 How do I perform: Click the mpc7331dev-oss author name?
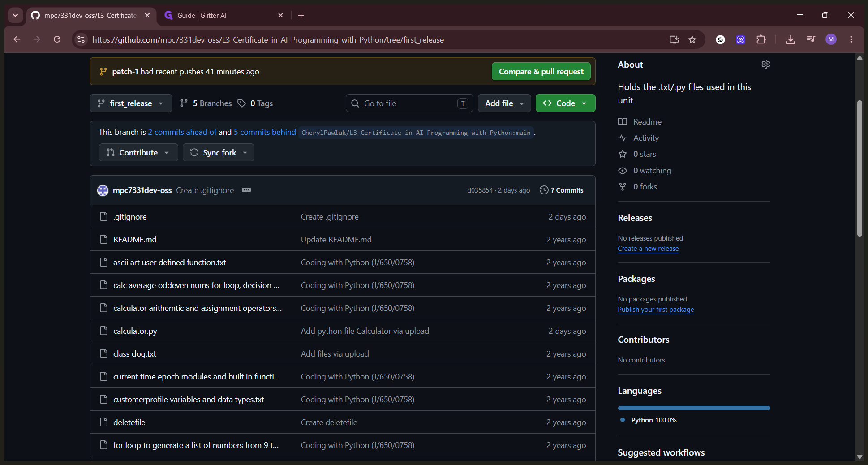pos(142,190)
